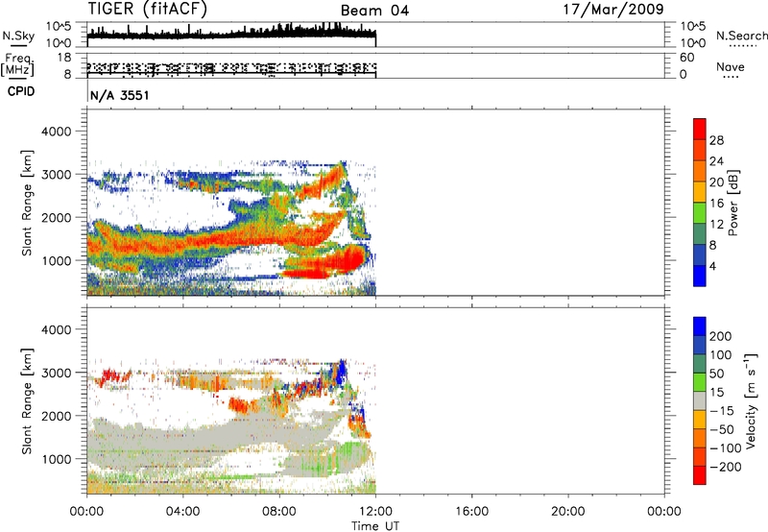
Task: Select the '16:00' time tick label
Action: pos(471,512)
